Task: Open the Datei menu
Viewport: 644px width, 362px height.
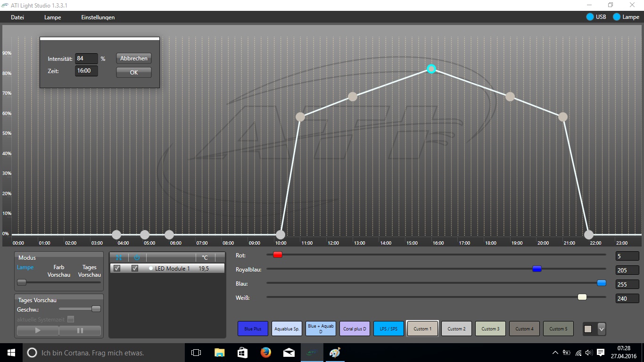Action: click(17, 17)
